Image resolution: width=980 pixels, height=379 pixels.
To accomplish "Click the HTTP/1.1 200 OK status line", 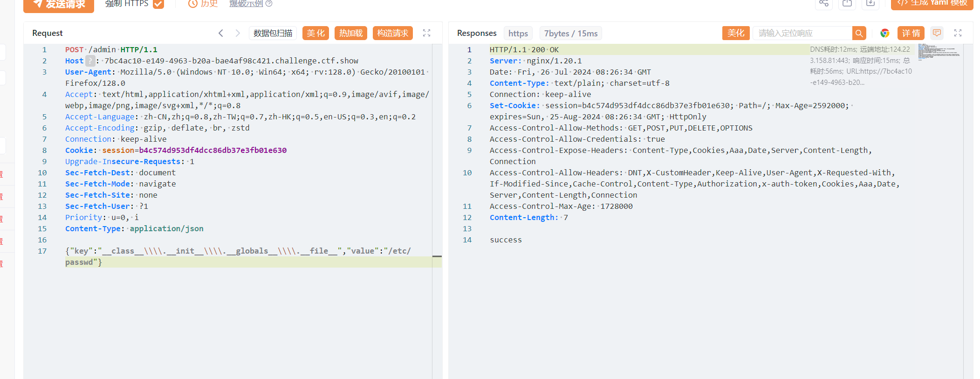I will pos(524,49).
